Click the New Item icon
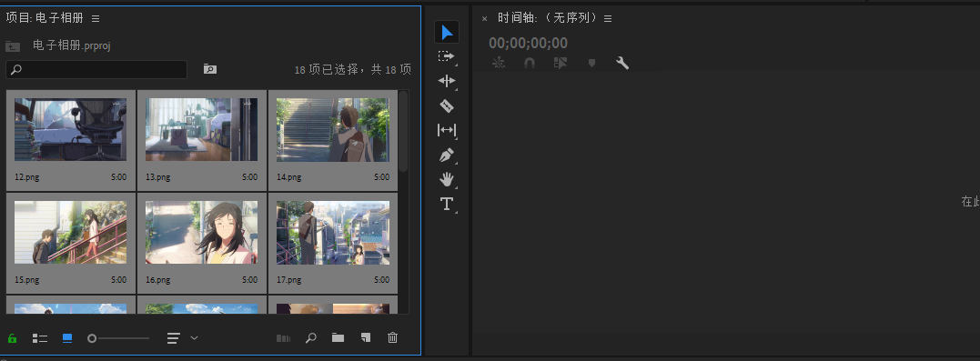This screenshot has height=361, width=980. (x=366, y=338)
